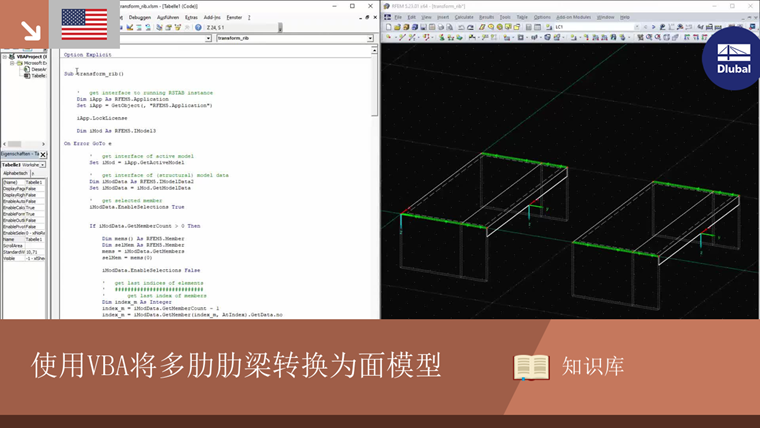Click the Save disk icon in RFEM toolbar
The image size is (760, 428).
click(423, 27)
